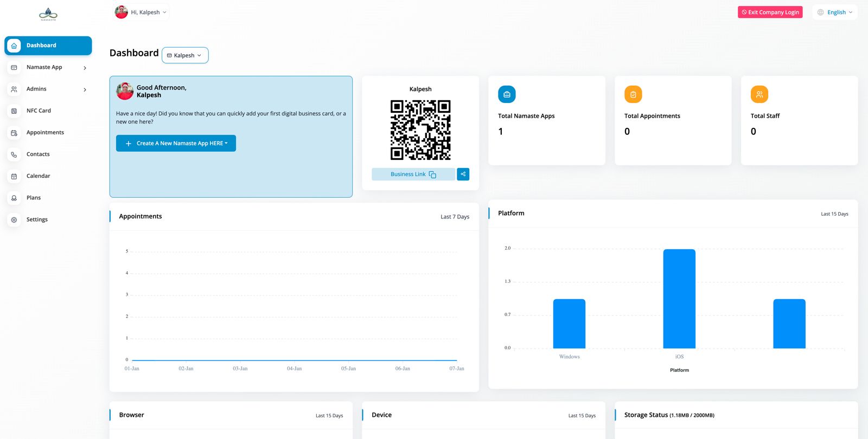Image resolution: width=868 pixels, height=439 pixels.
Task: Open the Kalpesh company selector dropdown
Action: pyautogui.click(x=185, y=55)
